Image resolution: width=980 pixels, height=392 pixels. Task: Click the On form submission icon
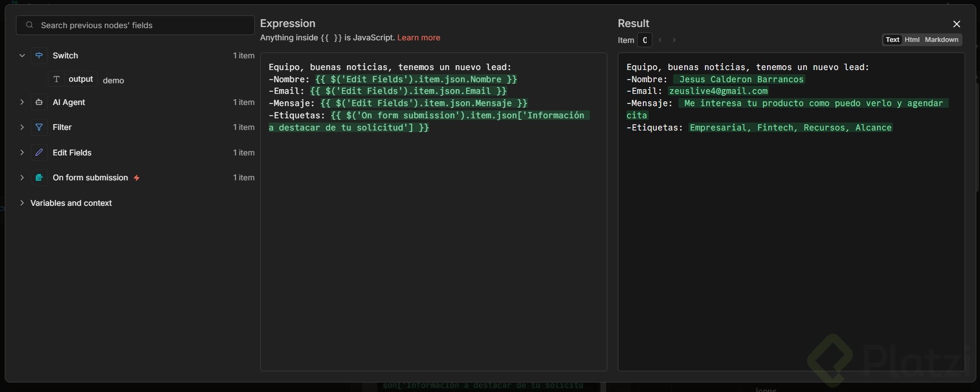[39, 178]
